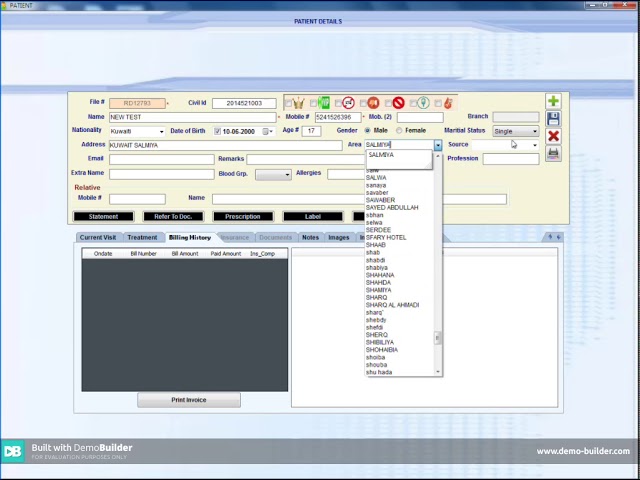
Task: Click the gold crown icon
Action: tap(298, 103)
